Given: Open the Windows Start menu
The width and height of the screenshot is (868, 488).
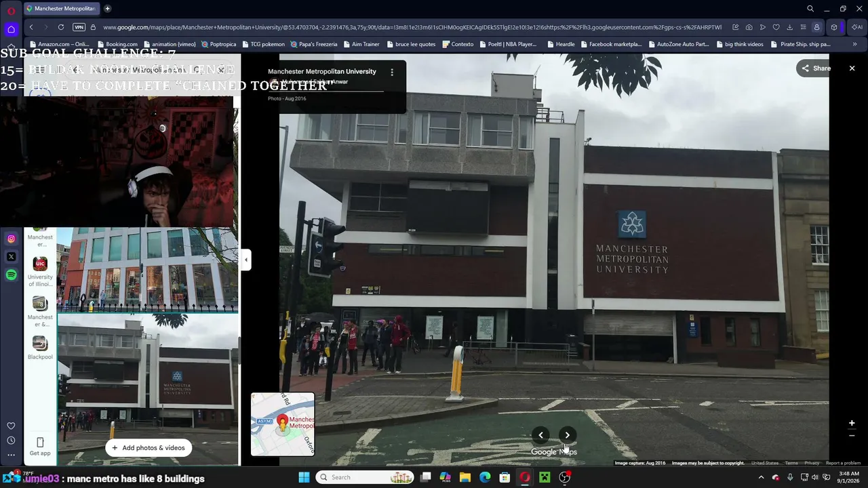Looking at the screenshot, I should [x=304, y=477].
